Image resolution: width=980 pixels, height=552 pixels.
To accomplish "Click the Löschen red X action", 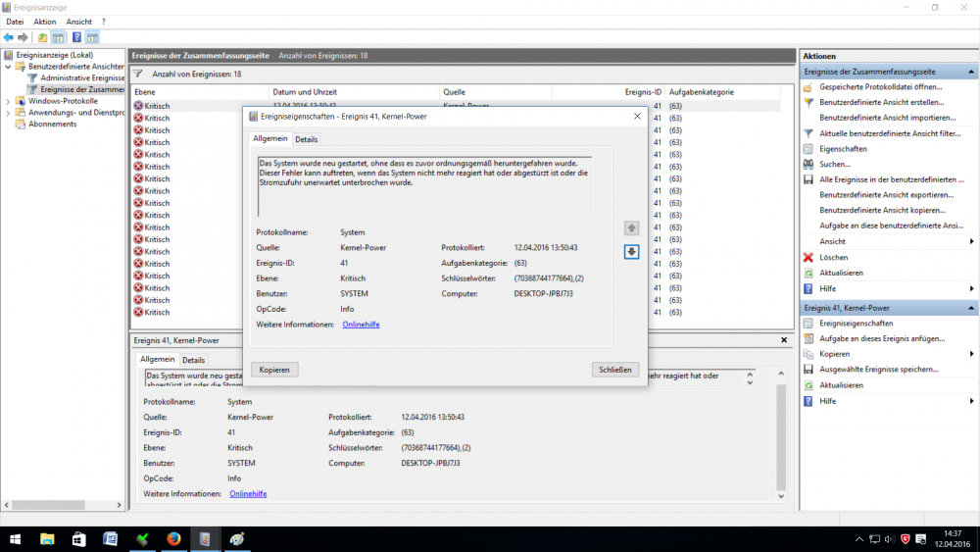I will point(834,257).
